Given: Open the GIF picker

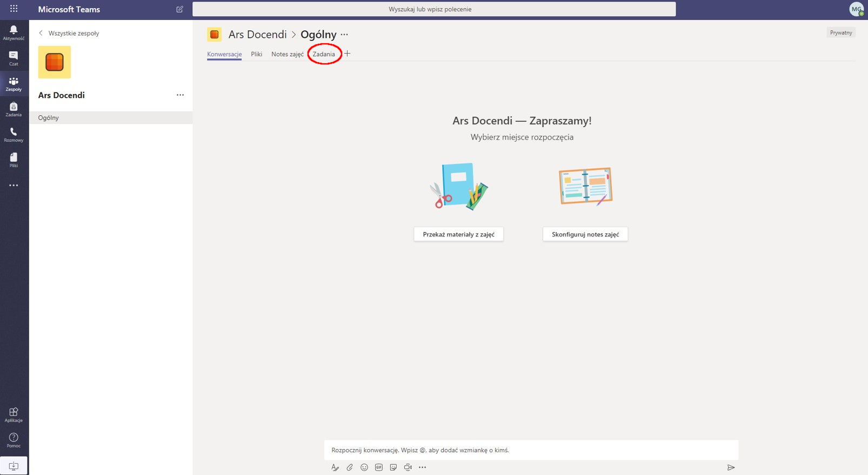Looking at the screenshot, I should pos(379,467).
